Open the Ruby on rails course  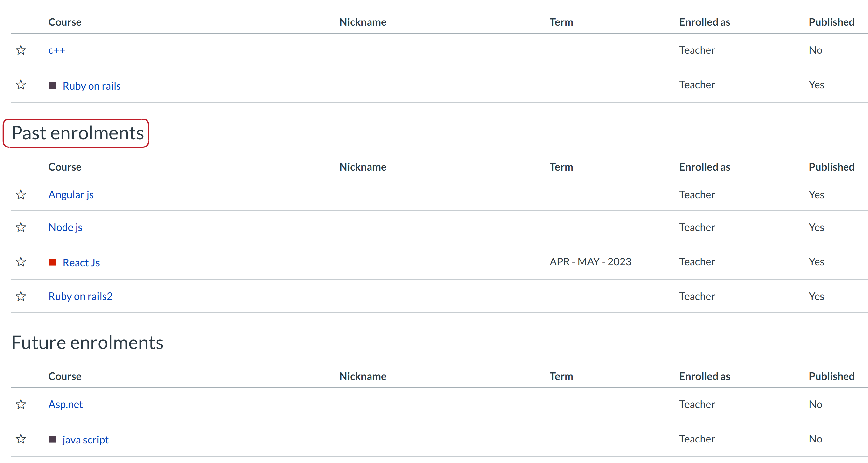[x=91, y=86]
